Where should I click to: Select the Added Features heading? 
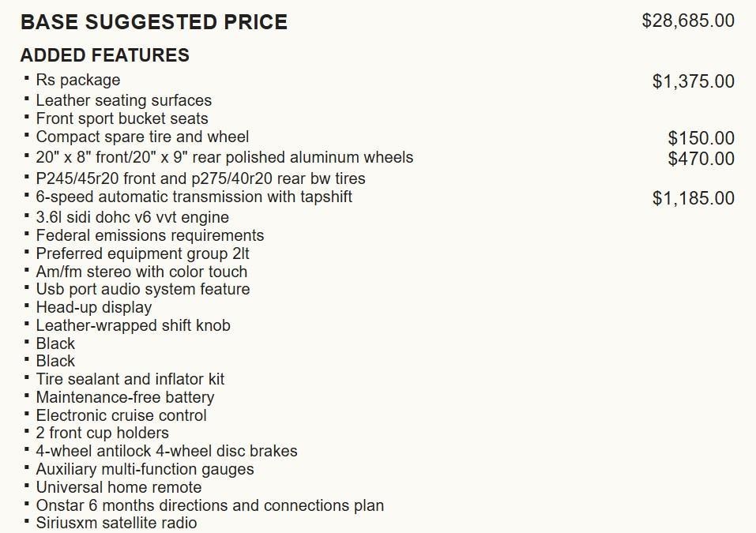tap(105, 55)
